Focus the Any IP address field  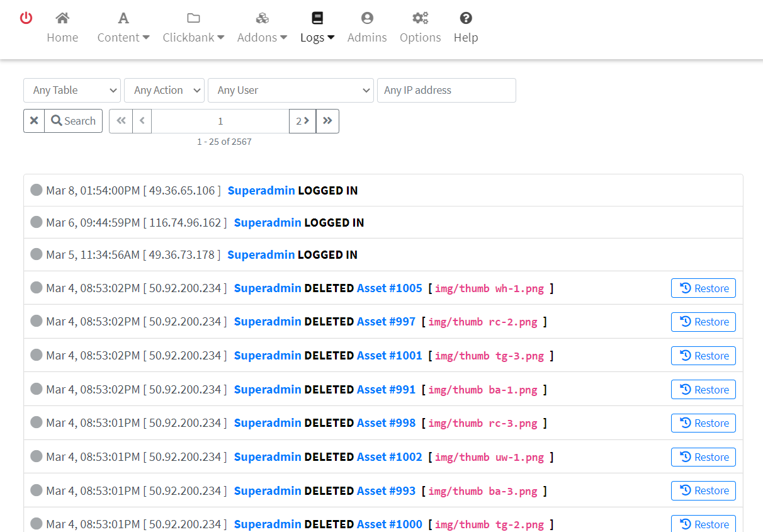click(446, 90)
